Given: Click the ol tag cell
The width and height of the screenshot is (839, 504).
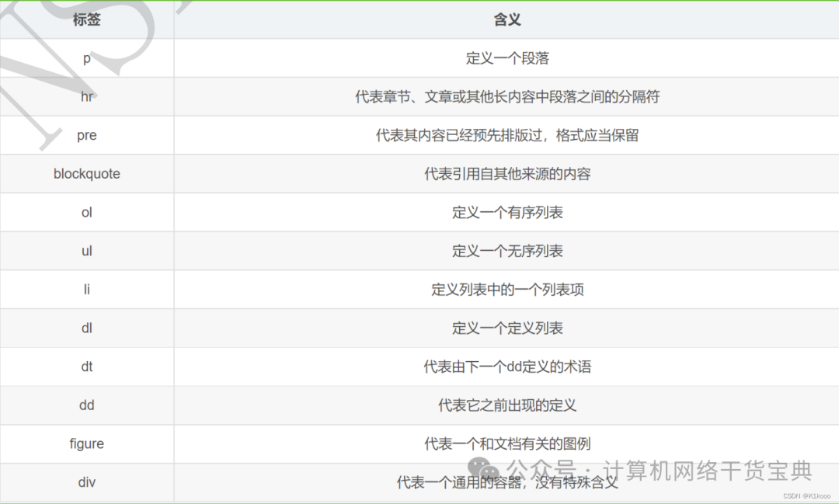Looking at the screenshot, I should [x=87, y=213].
